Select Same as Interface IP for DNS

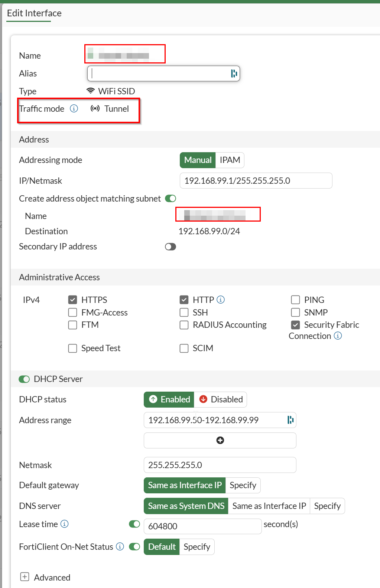pyautogui.click(x=269, y=506)
